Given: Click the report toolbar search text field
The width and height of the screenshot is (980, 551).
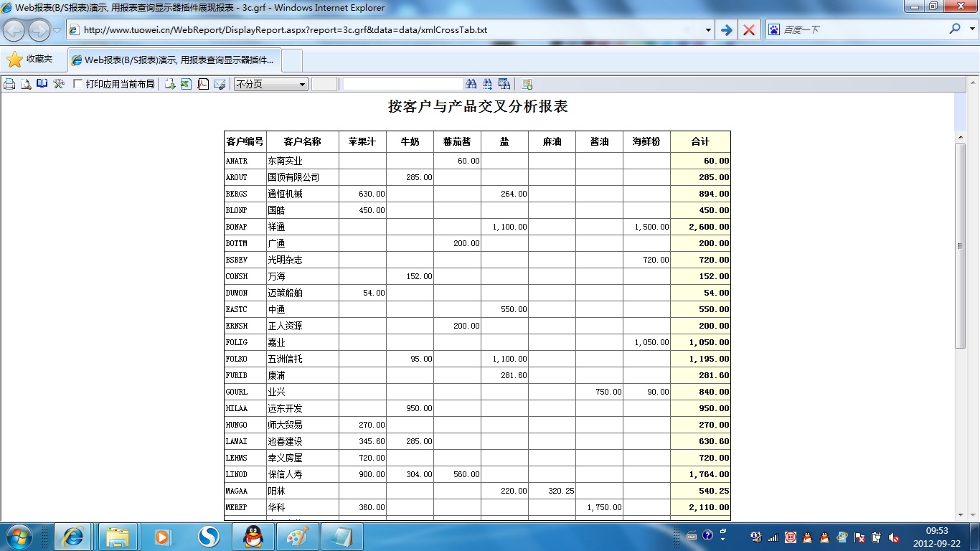Looking at the screenshot, I should (x=402, y=84).
